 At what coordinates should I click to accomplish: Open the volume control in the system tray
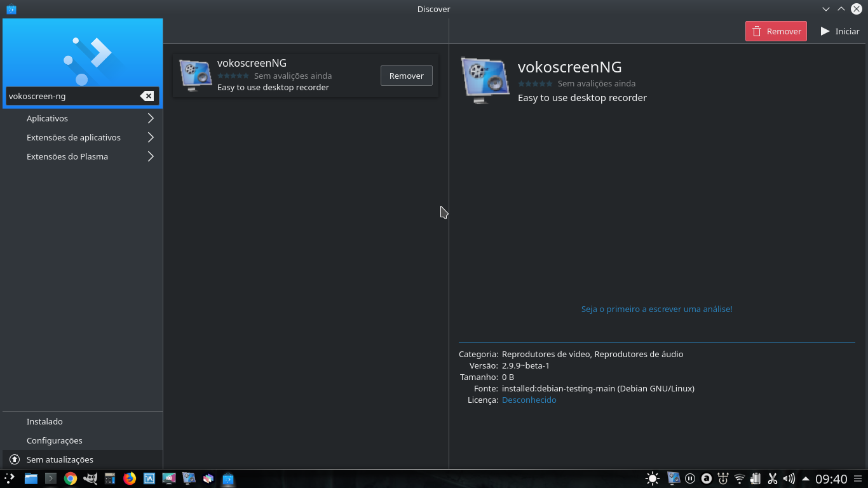(789, 478)
